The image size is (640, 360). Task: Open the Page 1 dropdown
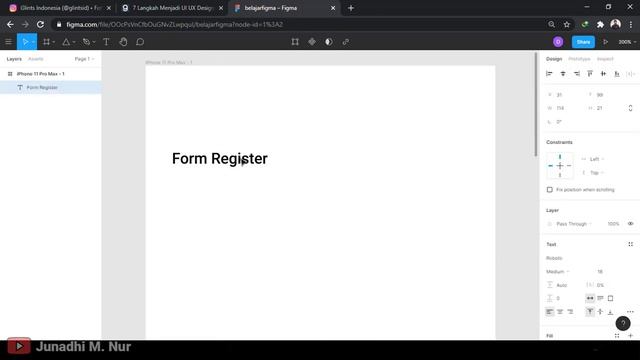coord(84,59)
